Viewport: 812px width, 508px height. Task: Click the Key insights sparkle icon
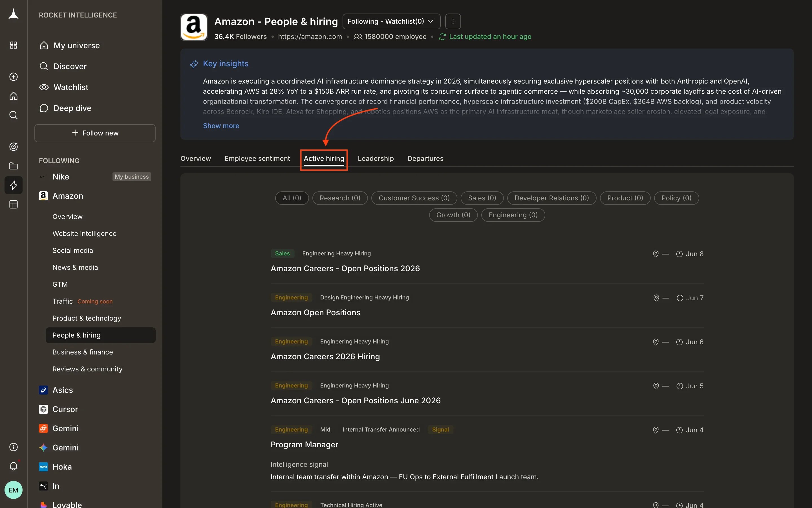(x=194, y=64)
